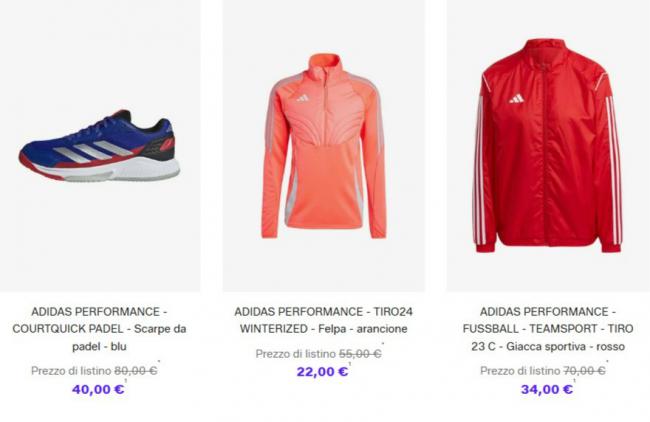Click the grey side panel on the orange sweatshirt

pyautogui.click(x=291, y=195)
